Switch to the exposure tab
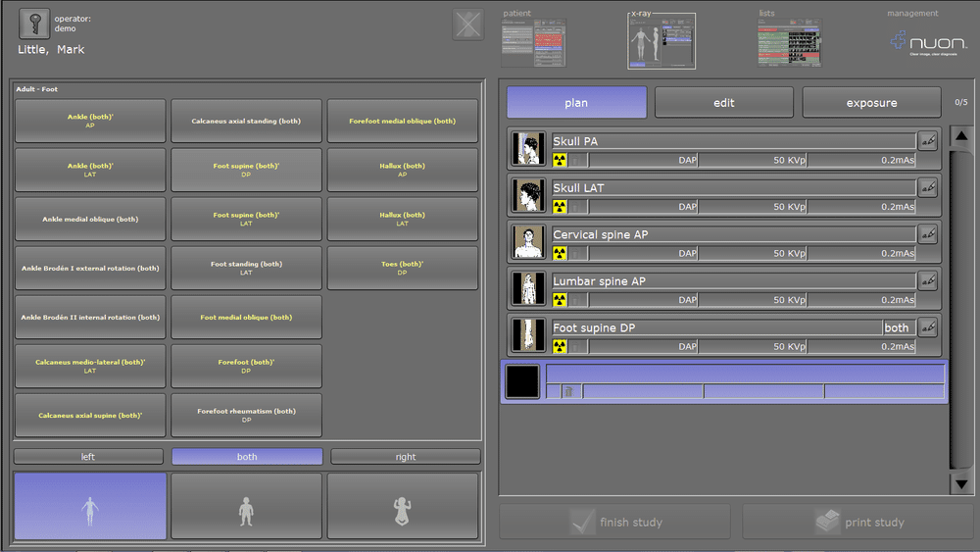980x552 pixels. (871, 103)
